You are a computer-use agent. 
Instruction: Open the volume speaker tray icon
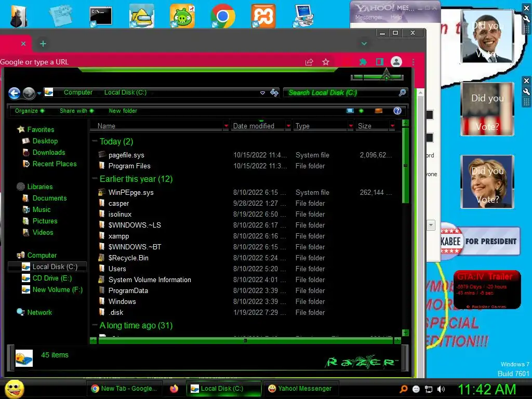coord(441,389)
